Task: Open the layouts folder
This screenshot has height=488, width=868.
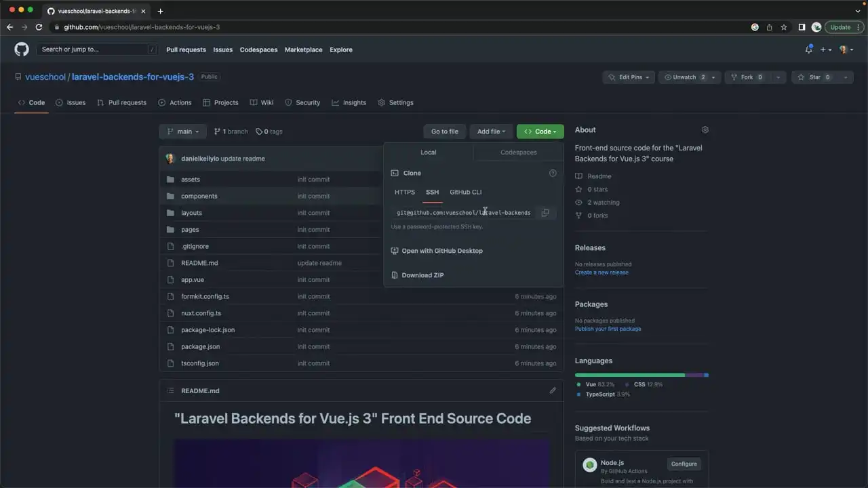Action: (191, 213)
